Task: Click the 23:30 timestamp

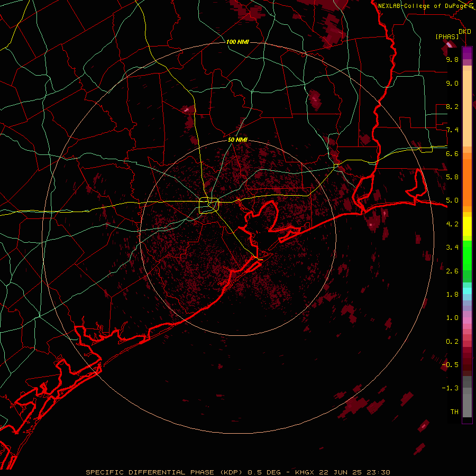Action: (x=378, y=472)
